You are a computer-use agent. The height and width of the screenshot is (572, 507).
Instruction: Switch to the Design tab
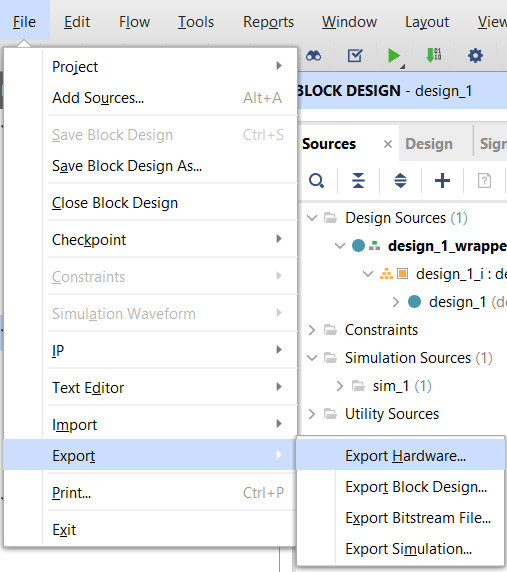click(429, 144)
